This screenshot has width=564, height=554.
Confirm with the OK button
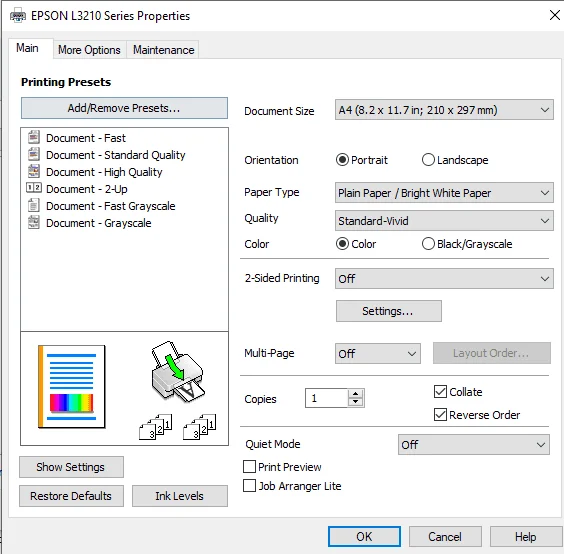click(364, 536)
